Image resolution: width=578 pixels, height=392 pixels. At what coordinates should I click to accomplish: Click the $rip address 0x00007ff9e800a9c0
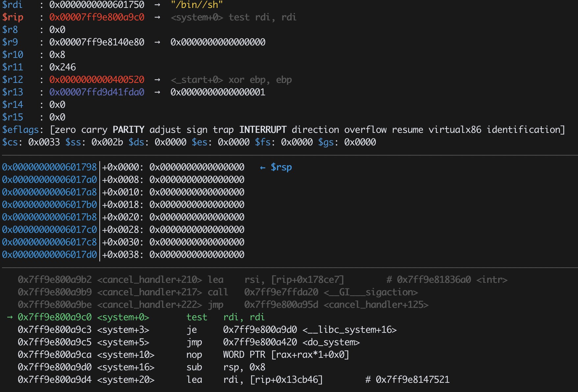point(97,17)
